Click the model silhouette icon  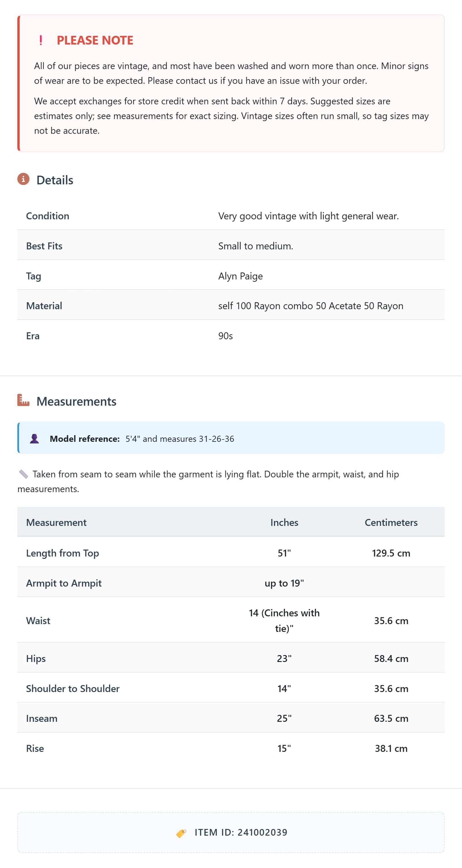click(34, 438)
